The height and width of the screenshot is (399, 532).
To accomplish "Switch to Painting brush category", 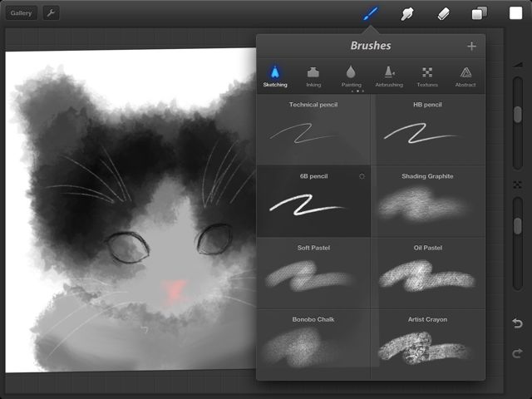I will click(x=351, y=76).
